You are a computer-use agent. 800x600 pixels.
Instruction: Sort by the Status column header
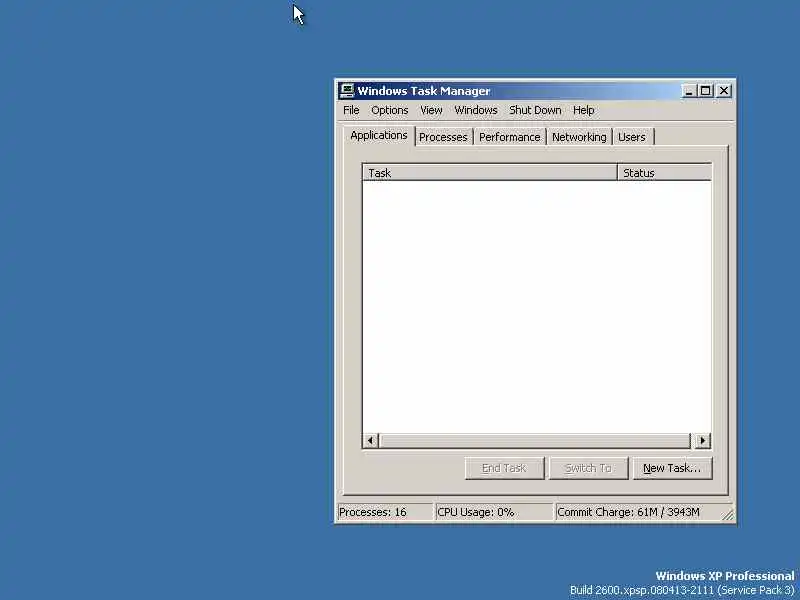664,173
